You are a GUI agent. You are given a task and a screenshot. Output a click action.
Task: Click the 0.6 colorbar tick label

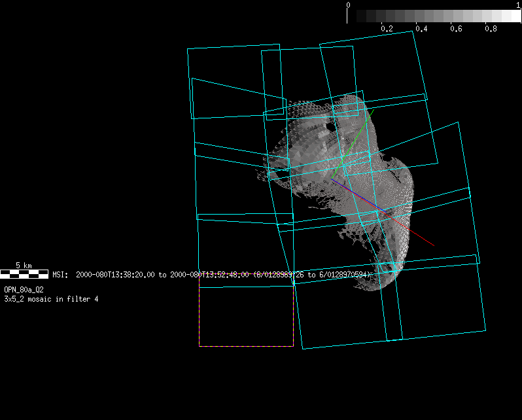coord(456,29)
